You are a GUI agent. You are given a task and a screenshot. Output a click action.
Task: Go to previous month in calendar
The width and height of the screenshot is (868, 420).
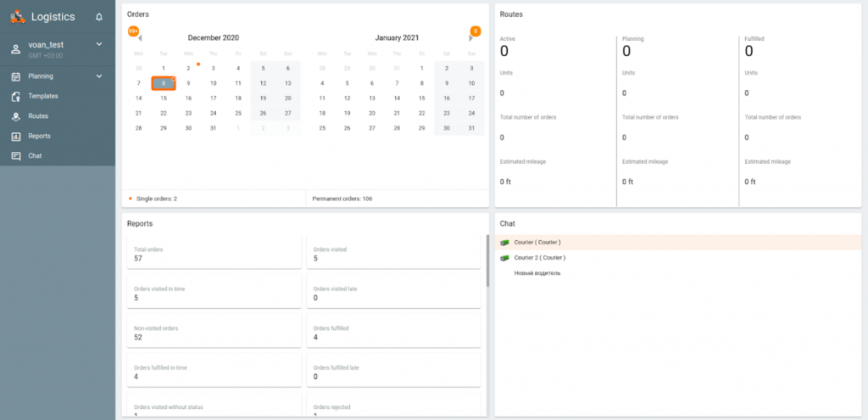coord(140,38)
